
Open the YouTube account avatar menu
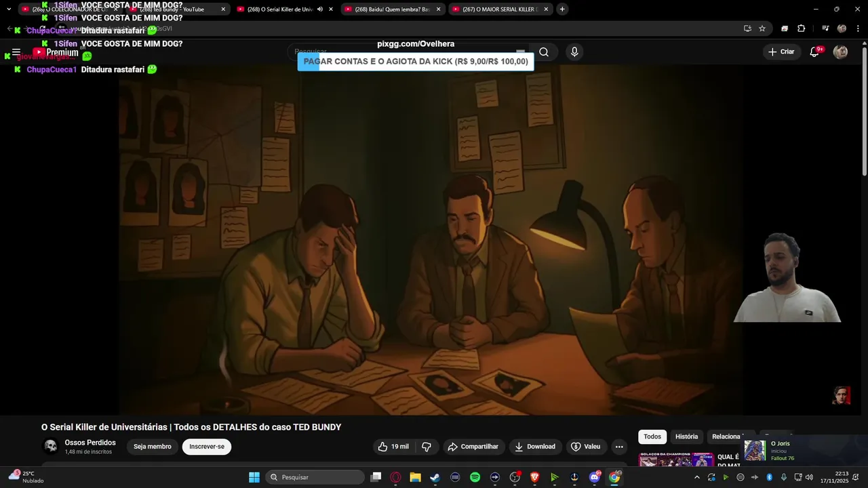840,52
